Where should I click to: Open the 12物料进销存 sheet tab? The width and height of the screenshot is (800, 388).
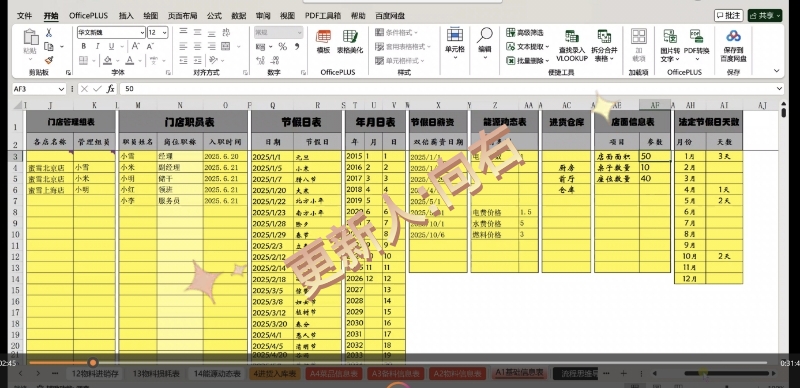coord(95,374)
